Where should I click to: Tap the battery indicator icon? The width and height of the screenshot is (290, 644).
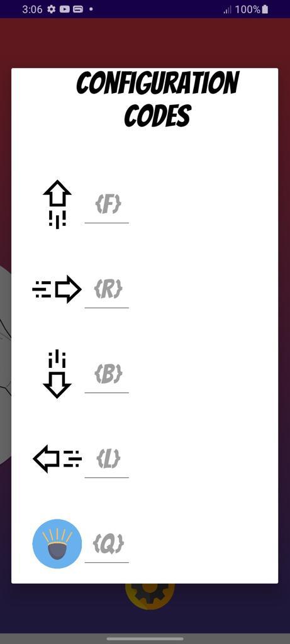265,9
